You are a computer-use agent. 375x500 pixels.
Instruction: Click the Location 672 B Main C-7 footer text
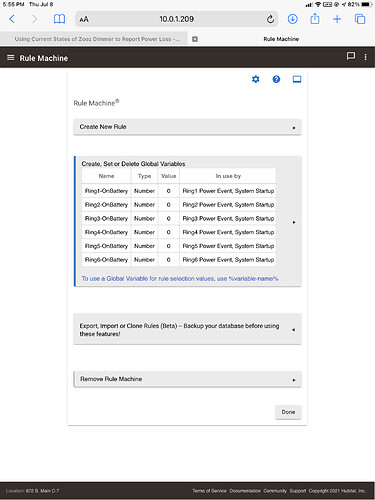[32, 491]
